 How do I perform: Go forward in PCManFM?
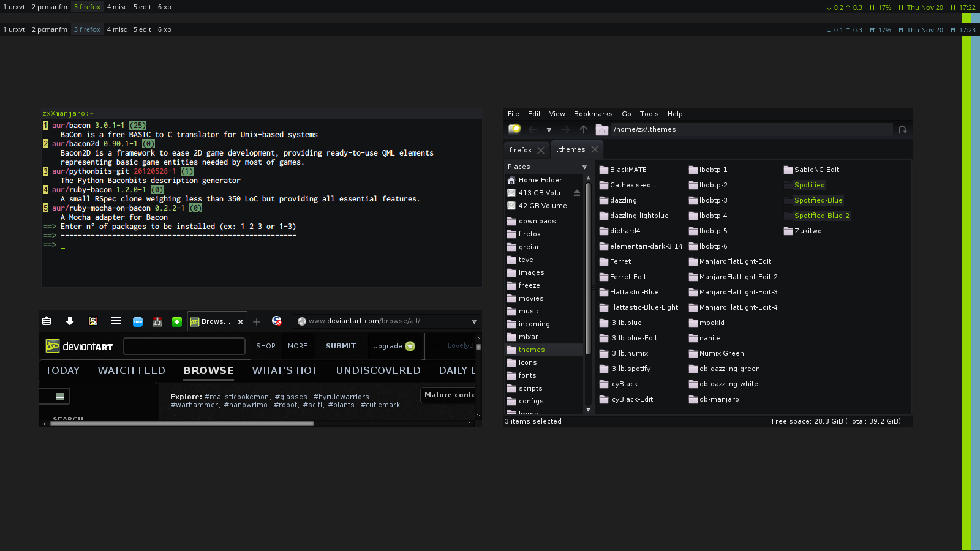[x=565, y=130]
